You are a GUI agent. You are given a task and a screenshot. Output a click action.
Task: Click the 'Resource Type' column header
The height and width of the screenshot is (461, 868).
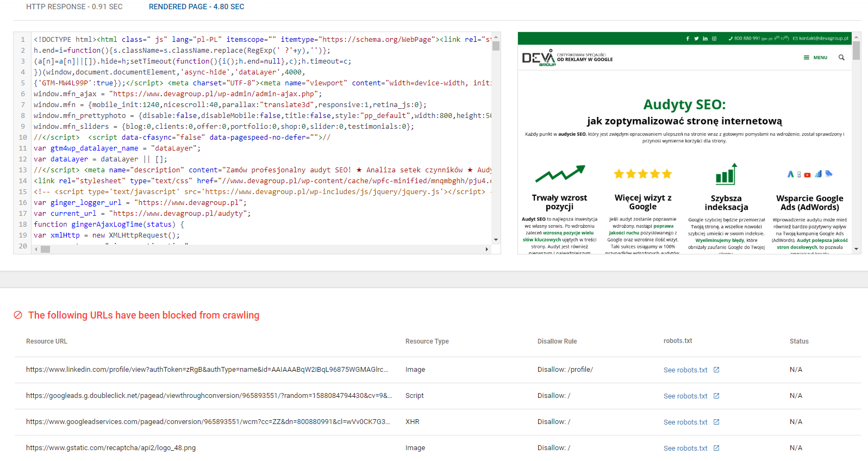pyautogui.click(x=427, y=341)
